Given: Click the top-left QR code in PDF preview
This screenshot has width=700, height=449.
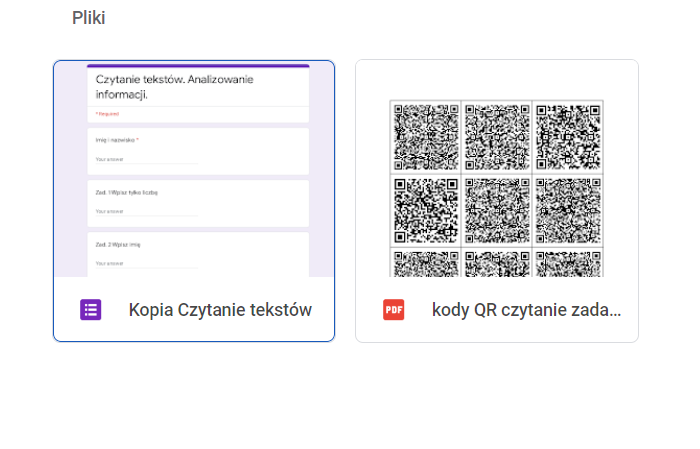Looking at the screenshot, I should 426,135.
